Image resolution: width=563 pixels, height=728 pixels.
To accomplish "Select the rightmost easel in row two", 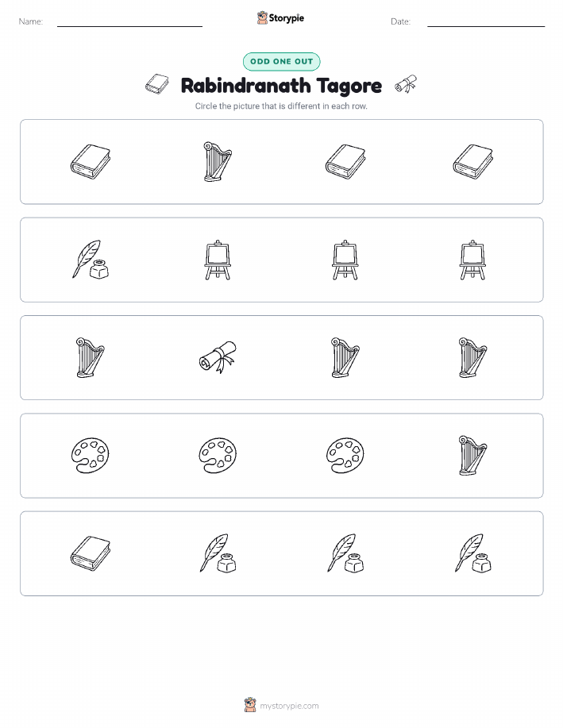I will pos(472,260).
